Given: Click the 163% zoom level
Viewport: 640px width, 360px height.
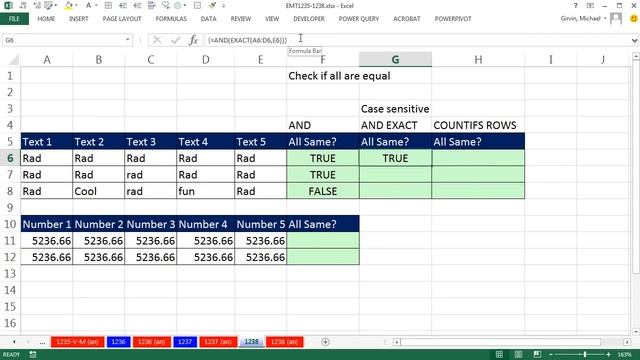Looking at the screenshot, I should click(x=624, y=354).
